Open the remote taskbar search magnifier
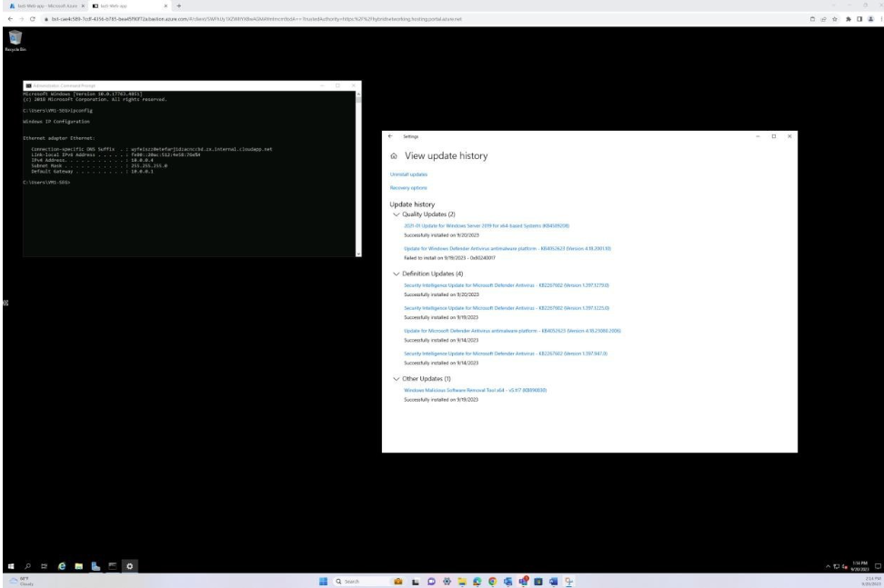The width and height of the screenshot is (884, 588). [27, 566]
